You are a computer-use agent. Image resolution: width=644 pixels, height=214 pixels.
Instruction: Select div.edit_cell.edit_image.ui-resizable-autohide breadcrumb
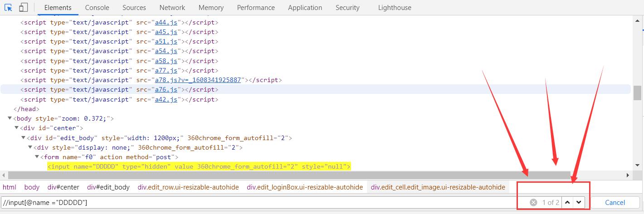point(438,187)
